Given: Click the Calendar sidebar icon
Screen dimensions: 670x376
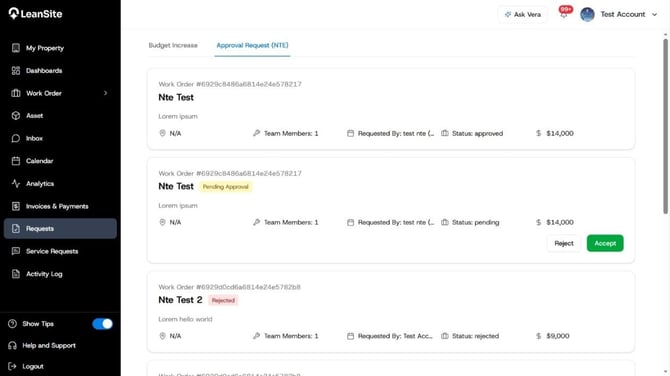Looking at the screenshot, I should coord(16,161).
